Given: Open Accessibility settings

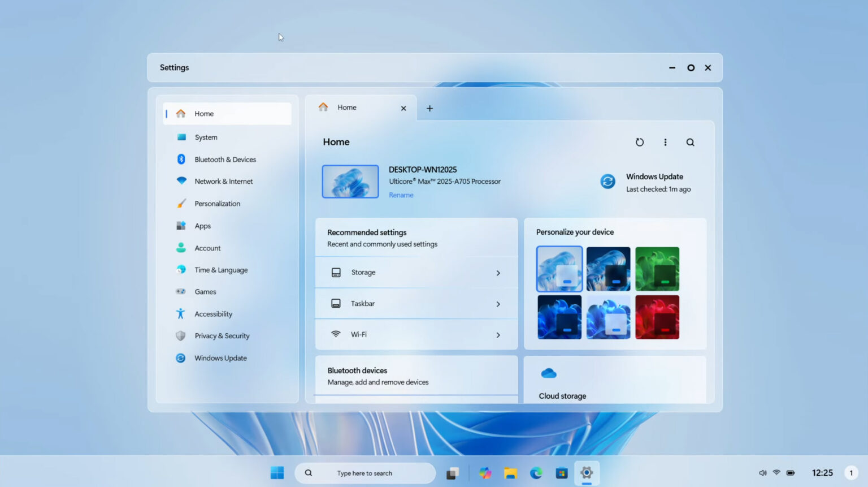Looking at the screenshot, I should pos(213,313).
